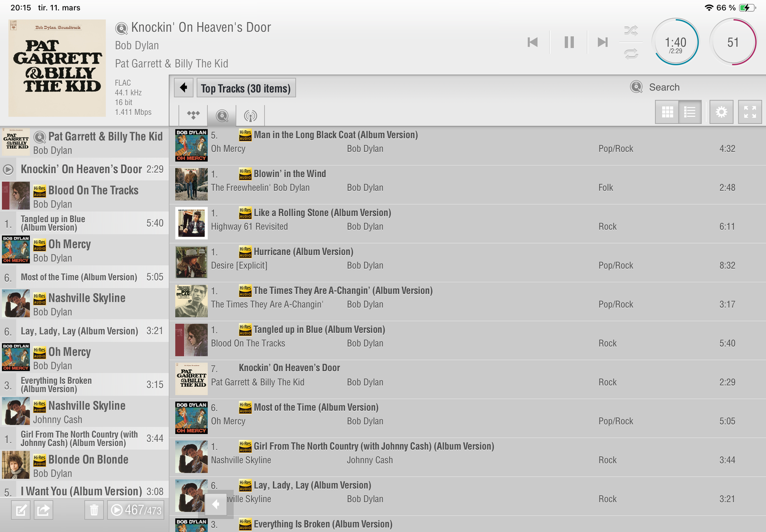Select Hurricane (Album Version) track
The image size is (766, 532).
pyautogui.click(x=467, y=263)
